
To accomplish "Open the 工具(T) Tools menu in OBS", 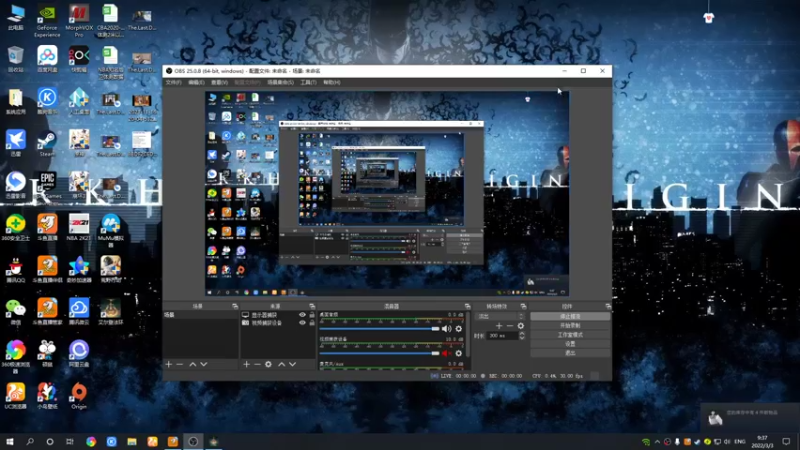I will pos(308,82).
